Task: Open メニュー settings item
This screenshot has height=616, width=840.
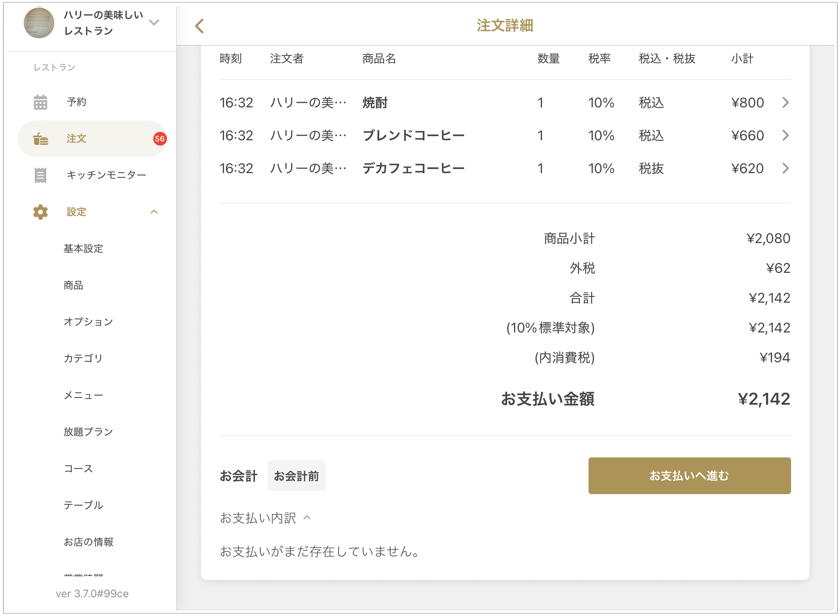Action: pos(83,395)
